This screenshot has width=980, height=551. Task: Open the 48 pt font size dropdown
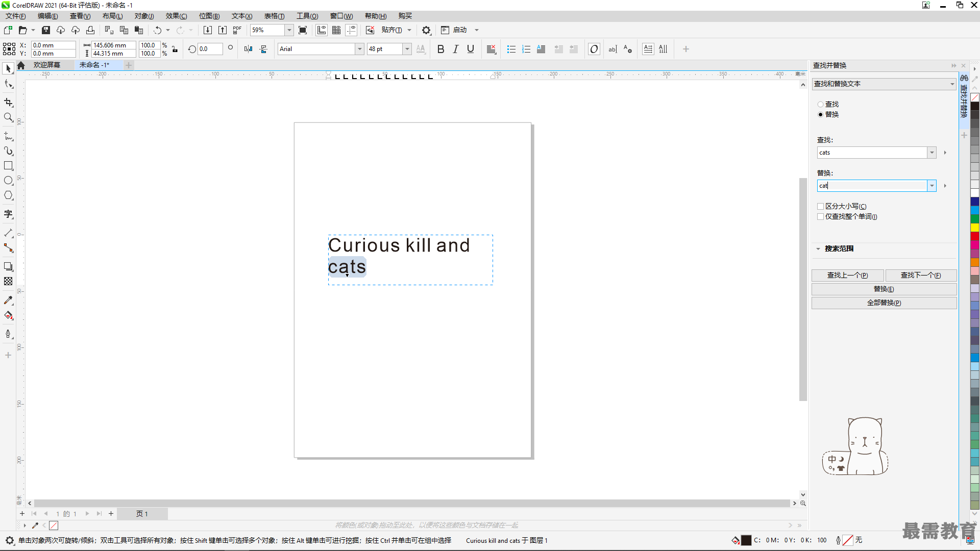407,49
